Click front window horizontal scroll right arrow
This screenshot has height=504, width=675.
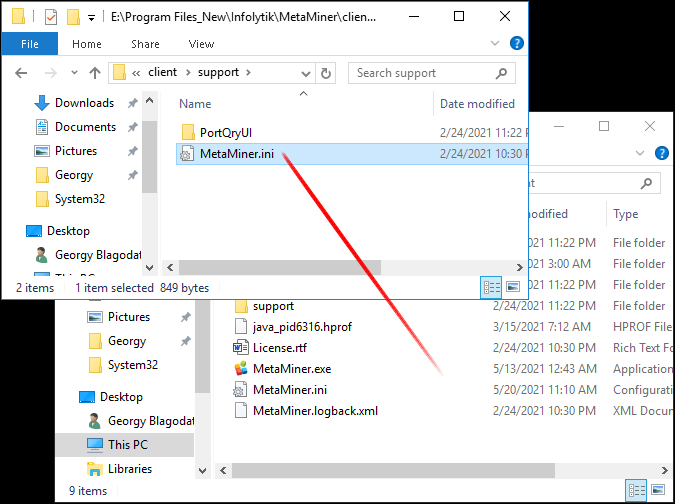point(520,267)
